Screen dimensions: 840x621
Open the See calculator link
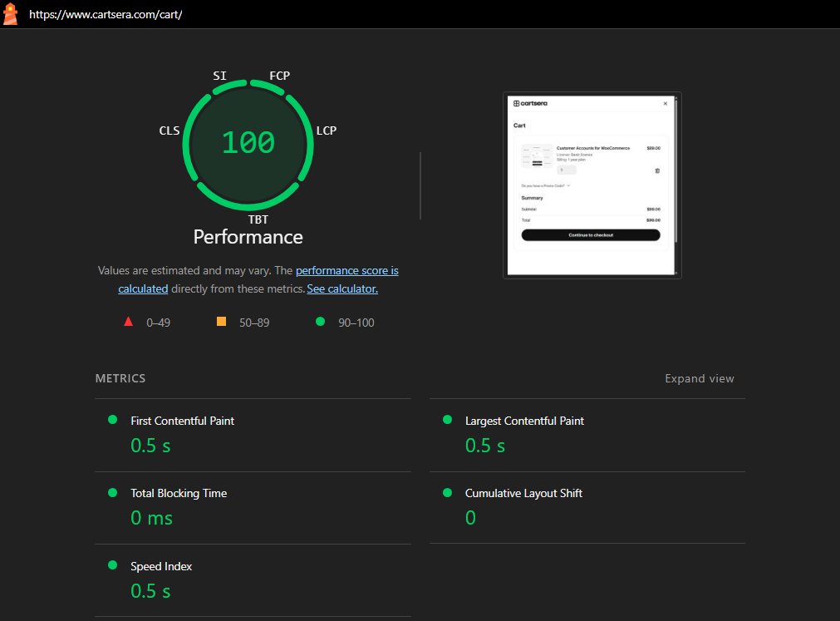tap(342, 288)
